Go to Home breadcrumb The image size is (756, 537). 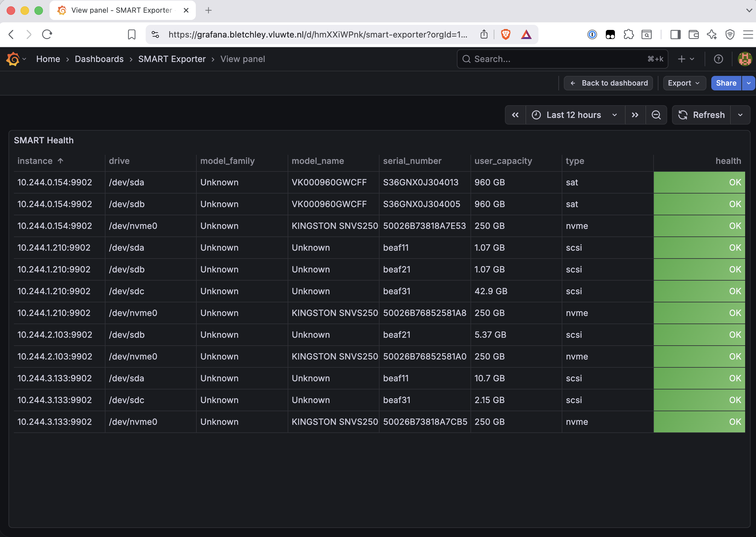(x=48, y=59)
